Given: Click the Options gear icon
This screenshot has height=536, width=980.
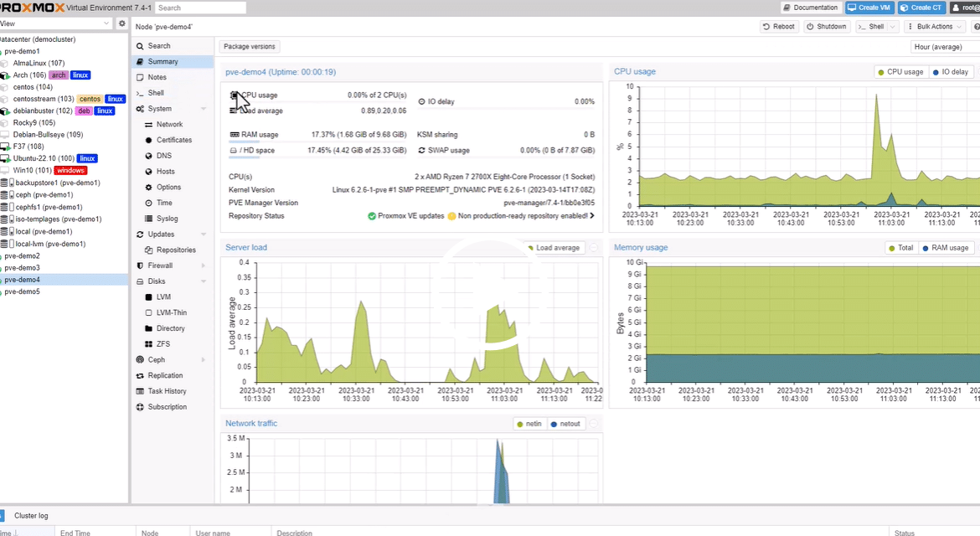Looking at the screenshot, I should click(x=149, y=188).
